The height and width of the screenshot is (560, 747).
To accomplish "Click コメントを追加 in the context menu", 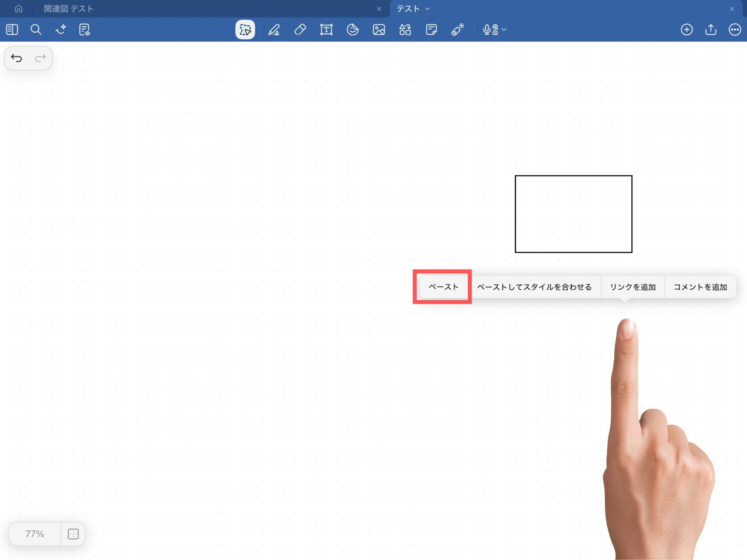I will (x=700, y=287).
